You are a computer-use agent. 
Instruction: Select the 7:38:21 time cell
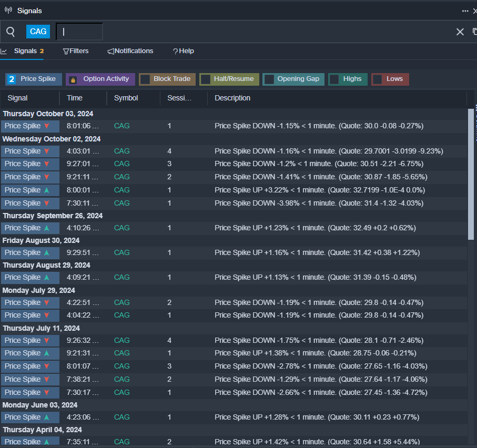pos(83,379)
